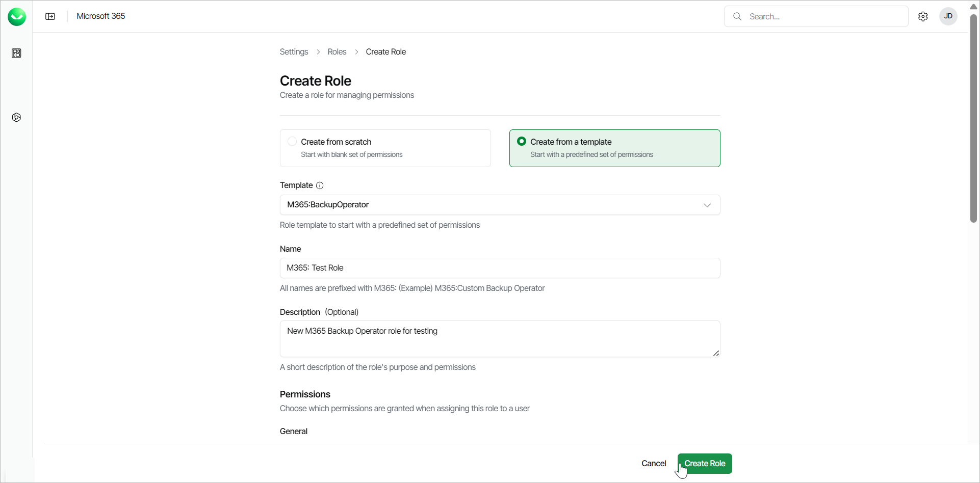Image resolution: width=980 pixels, height=483 pixels.
Task: Cancel the role creation
Action: click(x=653, y=464)
